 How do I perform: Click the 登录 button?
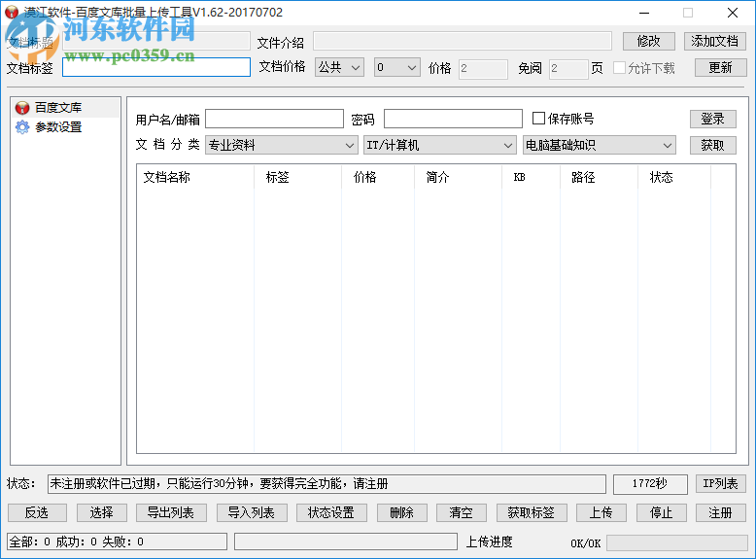click(x=712, y=119)
